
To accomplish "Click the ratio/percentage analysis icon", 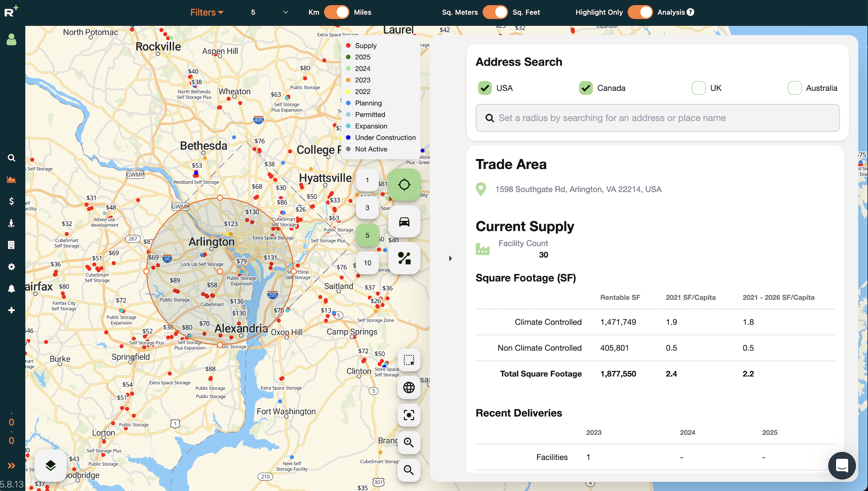I will (405, 259).
